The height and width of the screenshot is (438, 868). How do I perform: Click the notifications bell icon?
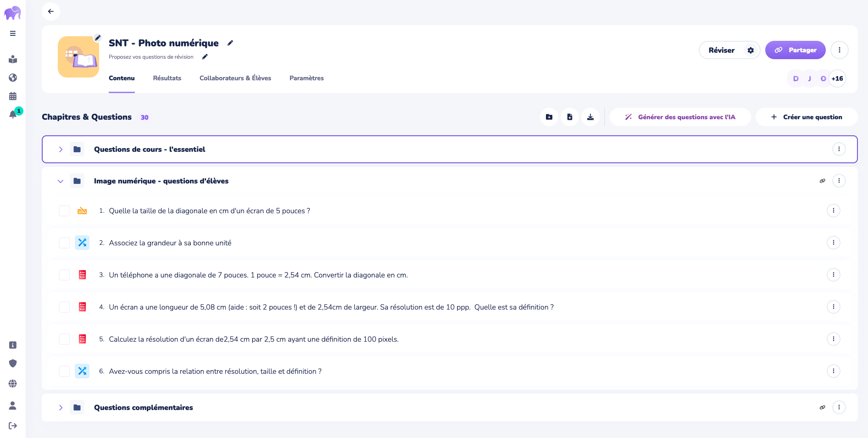tap(13, 115)
